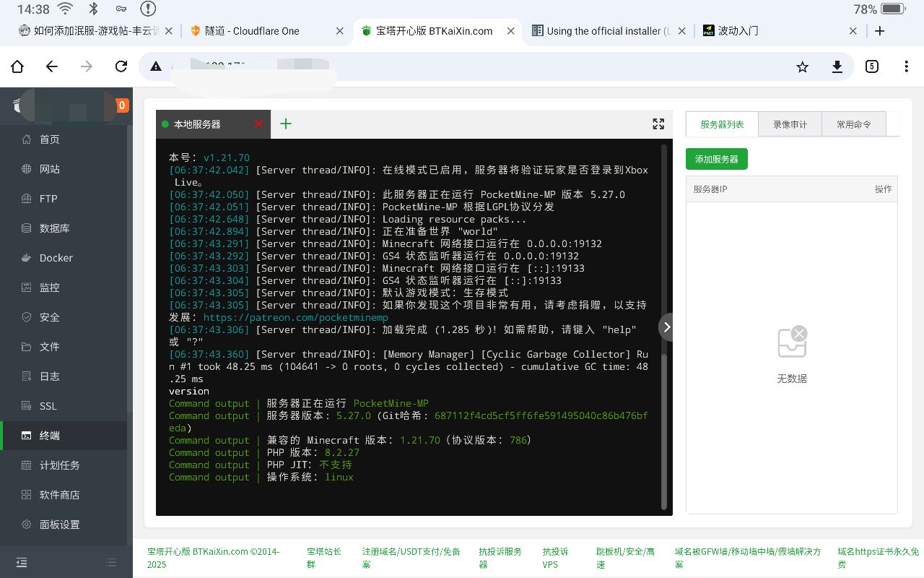Close the 隧道 - Cloudflare One tab
Screen dimensions: 924x578
(340, 31)
